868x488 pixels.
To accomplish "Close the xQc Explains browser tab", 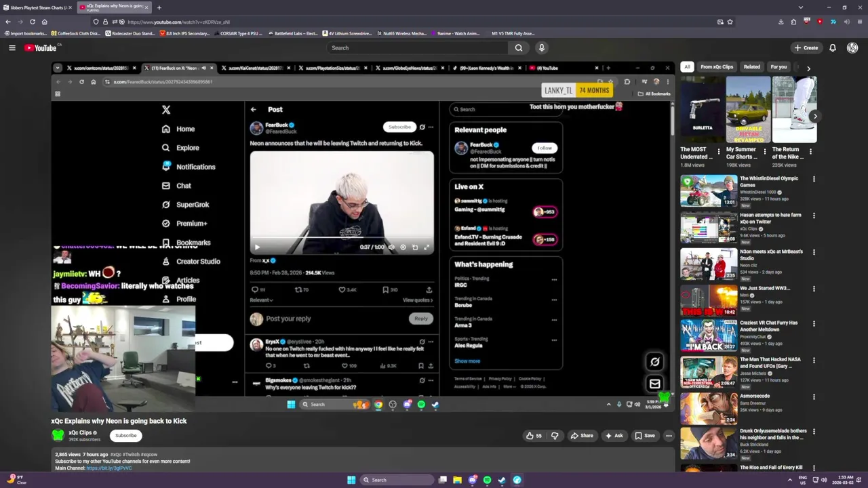I will pos(146,7).
